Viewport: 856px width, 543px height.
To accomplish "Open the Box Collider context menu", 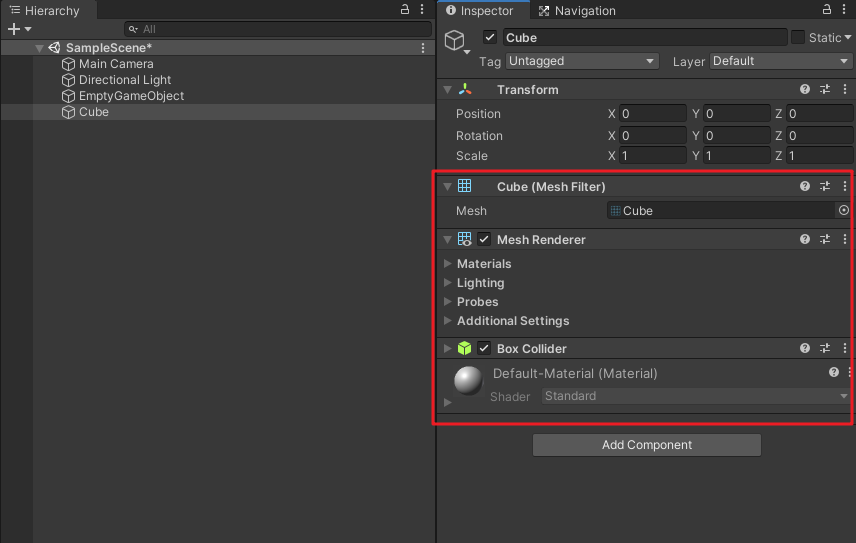I will pos(845,348).
